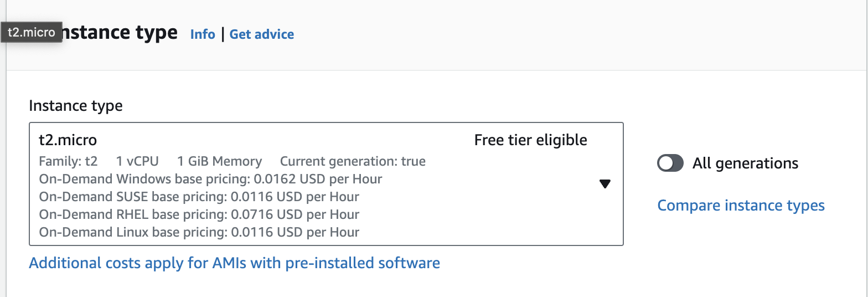Viewport: 868px width, 297px height.
Task: Click the dark t2.micro tooltip
Action: click(32, 33)
